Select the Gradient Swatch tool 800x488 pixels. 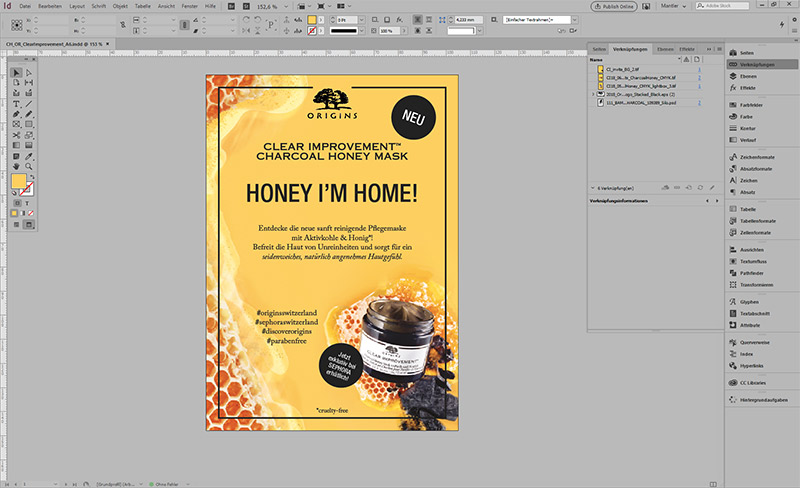click(x=16, y=145)
